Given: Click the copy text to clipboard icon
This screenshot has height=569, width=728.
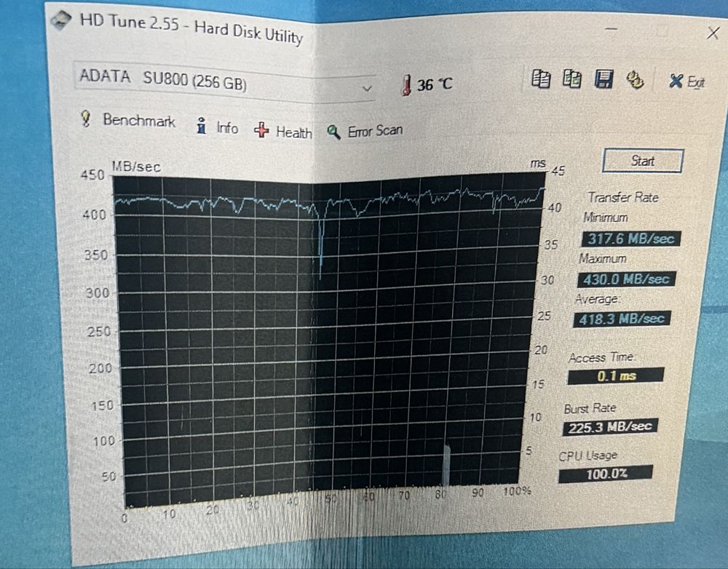Looking at the screenshot, I should [540, 79].
